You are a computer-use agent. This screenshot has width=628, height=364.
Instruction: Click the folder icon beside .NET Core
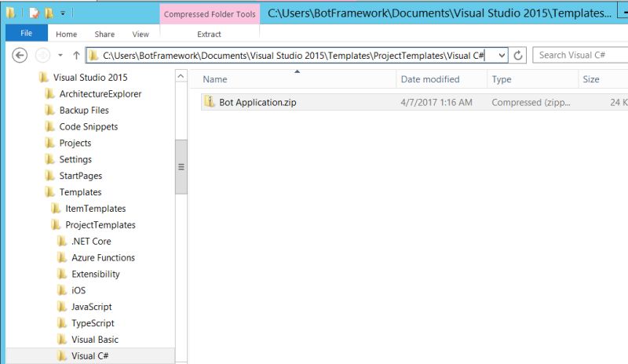pyautogui.click(x=62, y=241)
